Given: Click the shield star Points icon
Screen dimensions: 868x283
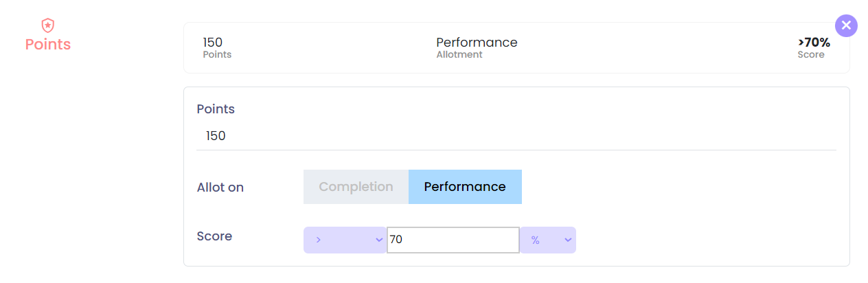Looking at the screenshot, I should point(47,25).
